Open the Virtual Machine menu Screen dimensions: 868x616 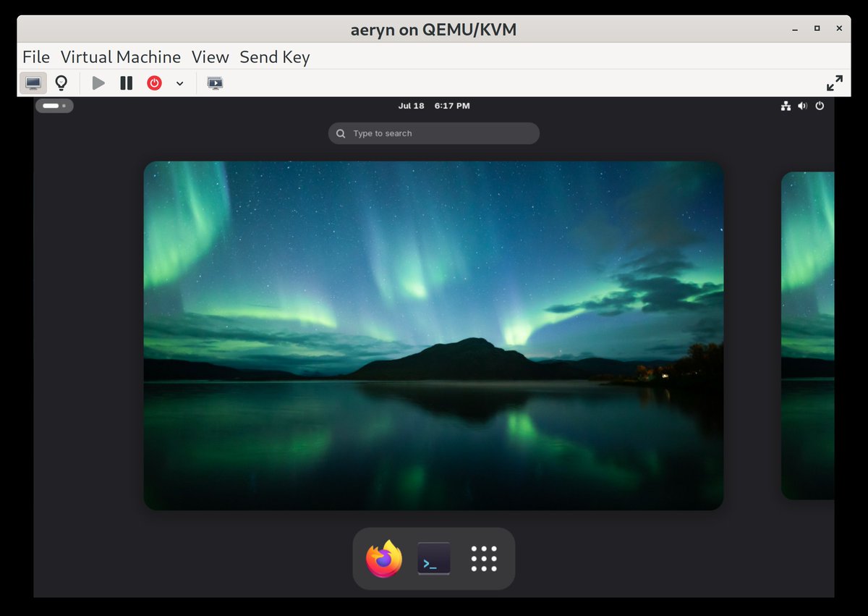121,57
